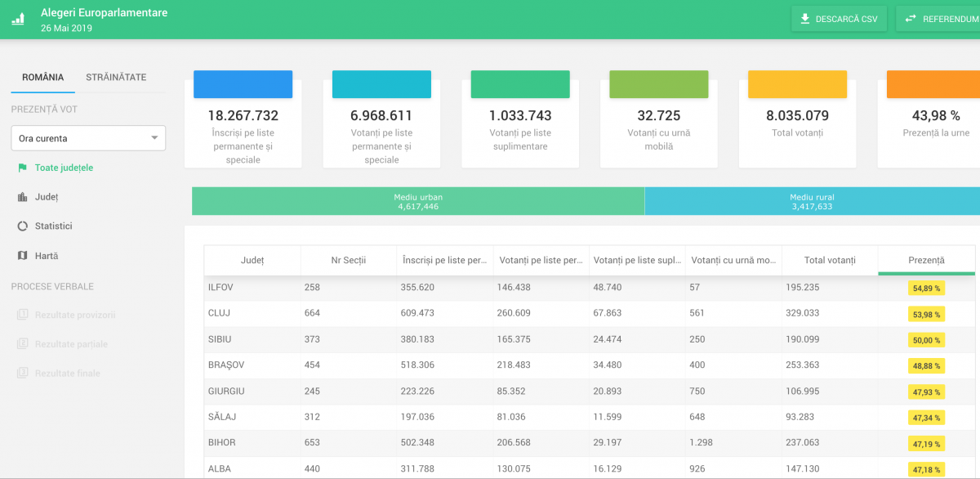Image resolution: width=980 pixels, height=479 pixels.
Task: Click the blue swatch above 18.267.732
Action: [x=243, y=85]
